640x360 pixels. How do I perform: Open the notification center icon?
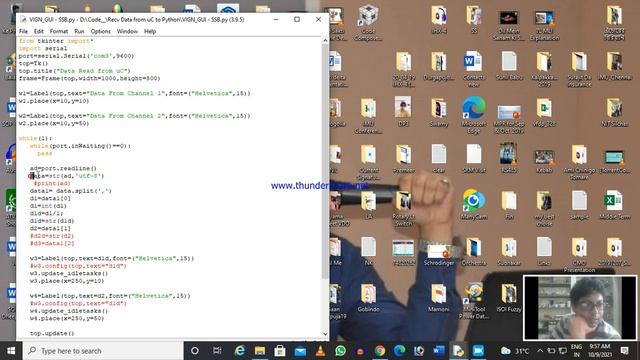click(x=624, y=351)
